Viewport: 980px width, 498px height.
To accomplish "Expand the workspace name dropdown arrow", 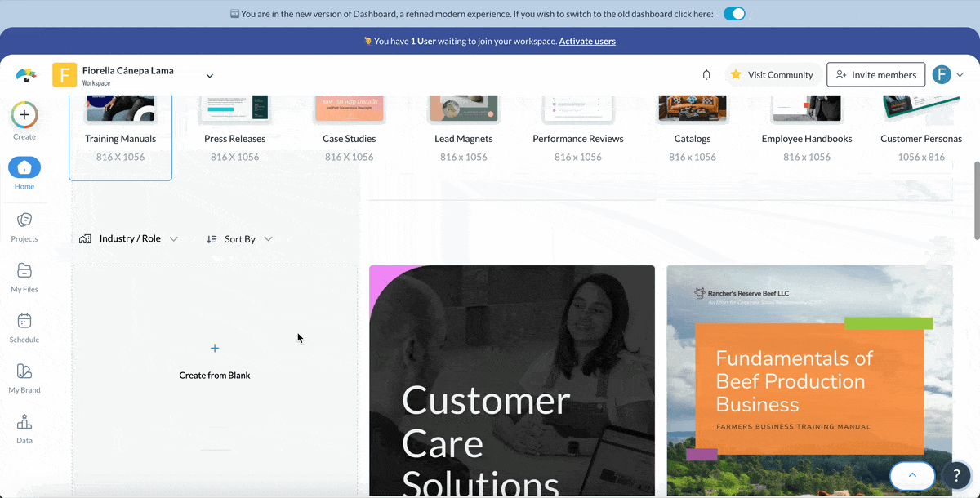I will [209, 76].
